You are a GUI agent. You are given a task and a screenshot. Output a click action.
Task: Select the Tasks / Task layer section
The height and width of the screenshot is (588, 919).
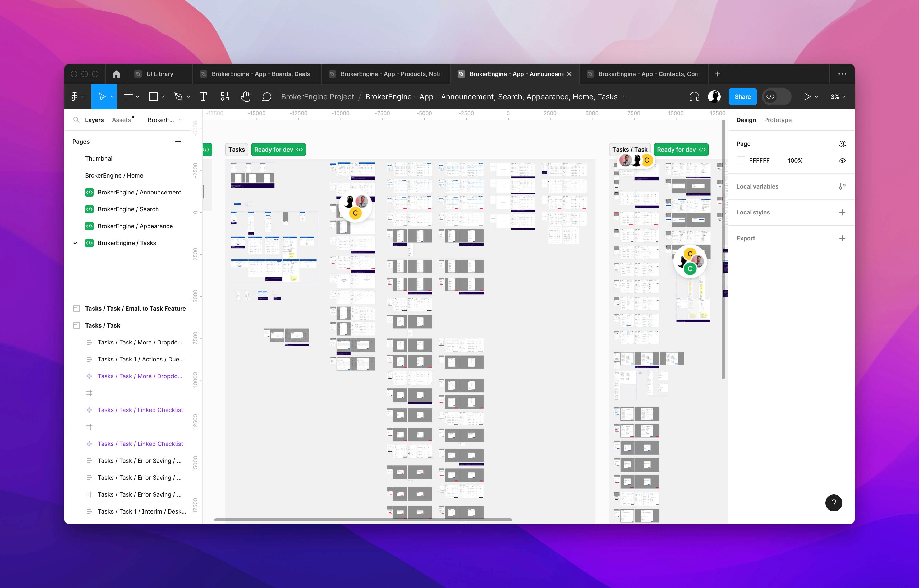(102, 325)
